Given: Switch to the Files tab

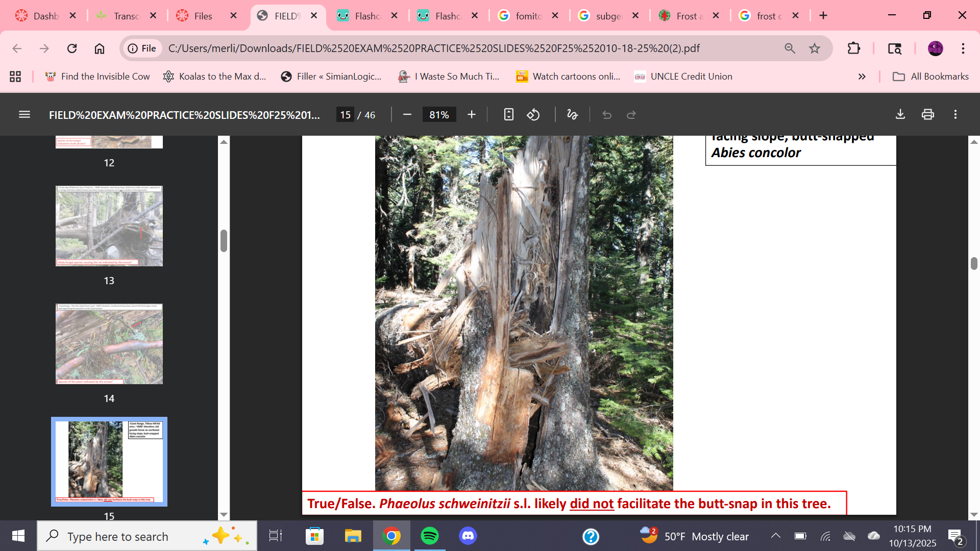Looking at the screenshot, I should pyautogui.click(x=203, y=16).
